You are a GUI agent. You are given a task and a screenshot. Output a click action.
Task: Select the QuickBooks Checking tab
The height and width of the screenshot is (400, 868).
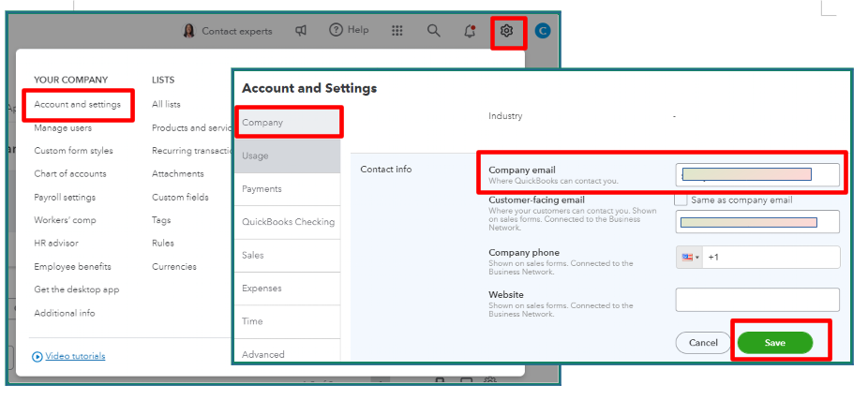click(288, 222)
